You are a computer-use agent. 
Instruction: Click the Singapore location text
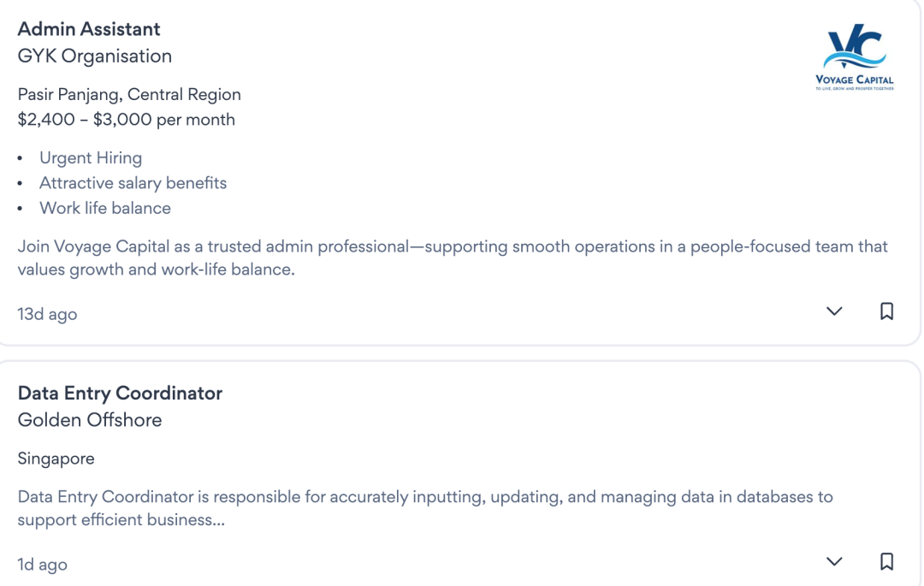[x=56, y=459]
